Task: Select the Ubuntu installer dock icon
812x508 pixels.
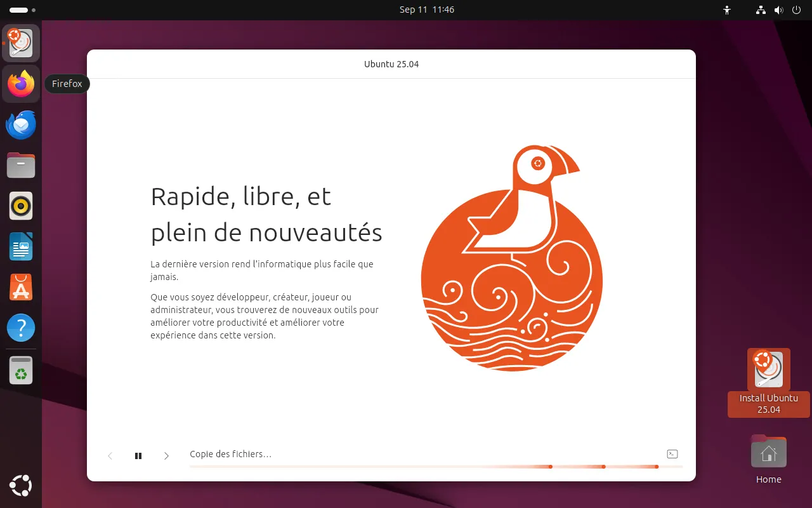Action: [x=21, y=43]
